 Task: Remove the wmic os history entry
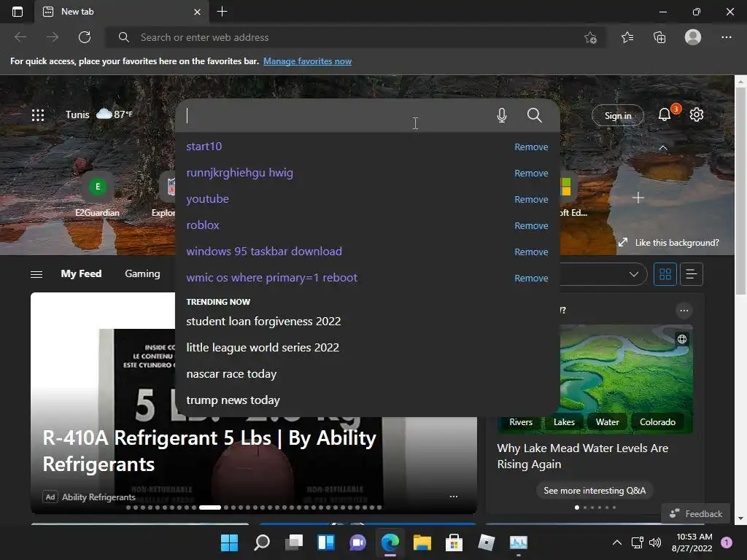click(x=531, y=278)
